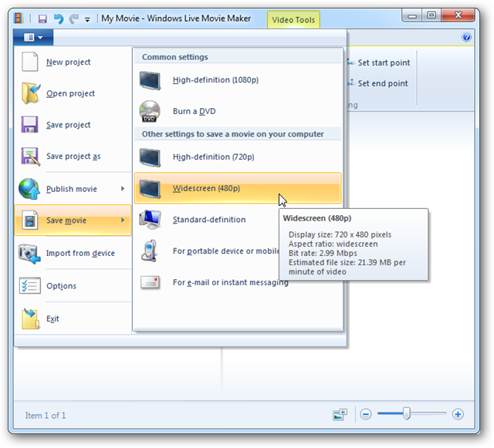Click the Save icon in quick access toolbar
Image resolution: width=494 pixels, height=448 pixels.
[x=43, y=19]
